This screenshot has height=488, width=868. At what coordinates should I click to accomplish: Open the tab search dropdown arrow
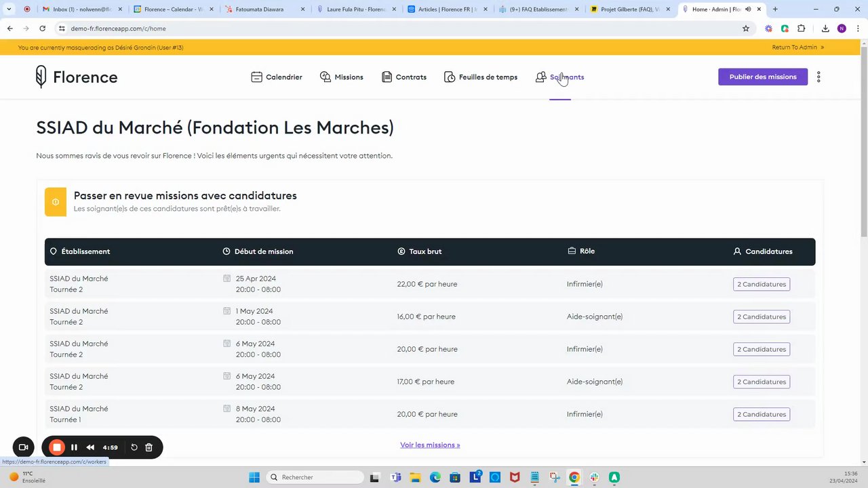click(x=9, y=9)
